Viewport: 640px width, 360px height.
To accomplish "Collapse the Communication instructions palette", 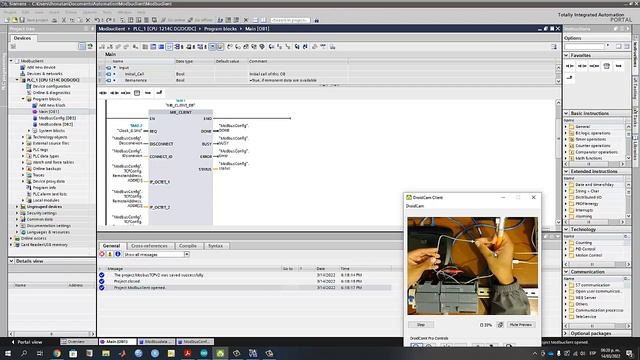I will 567,271.
